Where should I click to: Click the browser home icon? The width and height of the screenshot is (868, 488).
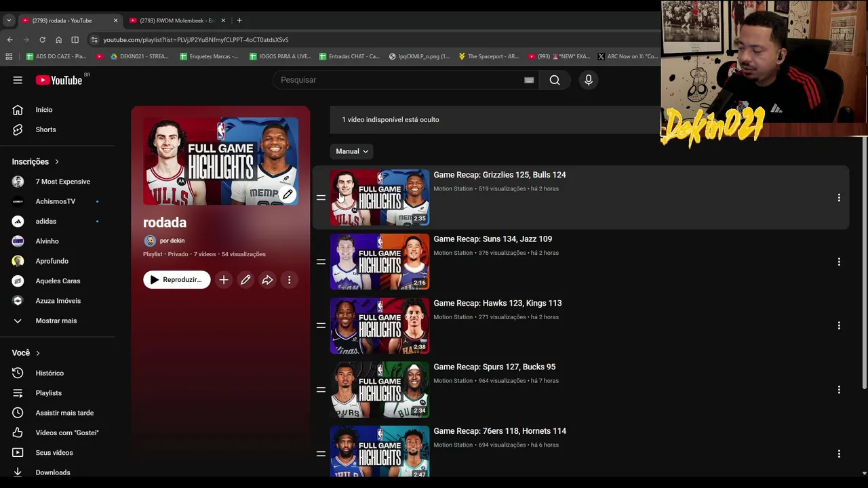coord(58,39)
